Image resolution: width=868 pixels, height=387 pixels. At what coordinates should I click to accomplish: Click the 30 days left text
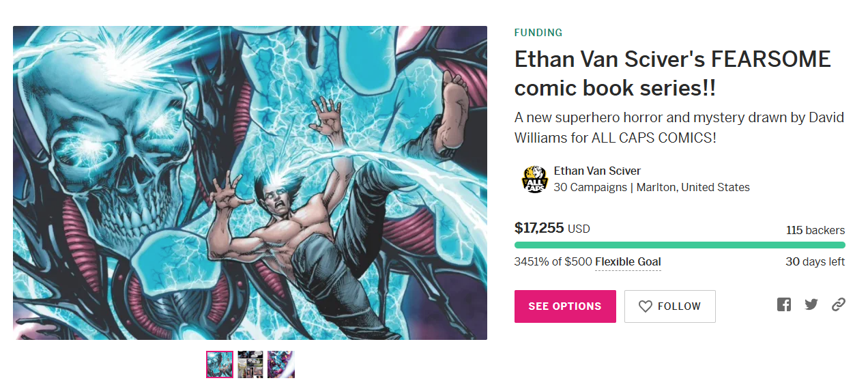(815, 261)
